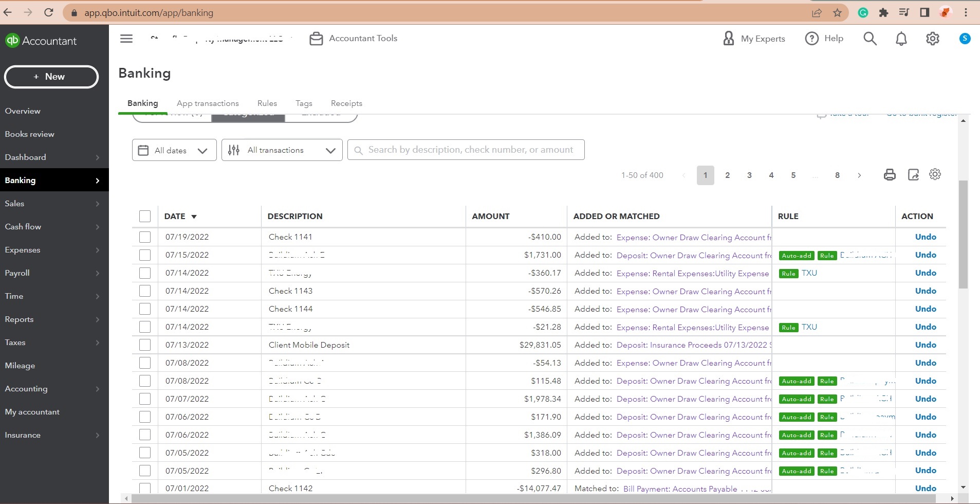
Task: Toggle the browser side panel
Action: point(924,13)
